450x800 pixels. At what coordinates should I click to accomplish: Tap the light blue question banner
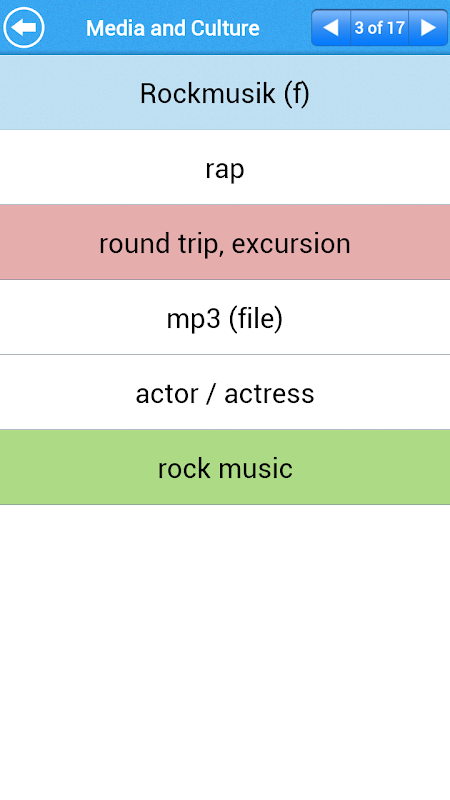(x=225, y=92)
